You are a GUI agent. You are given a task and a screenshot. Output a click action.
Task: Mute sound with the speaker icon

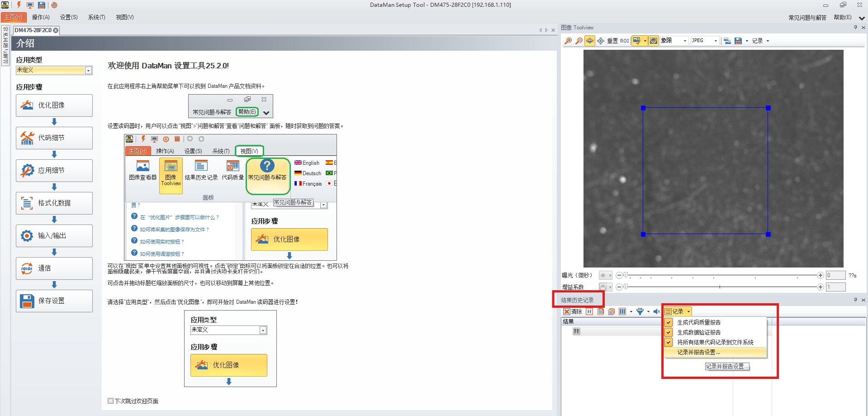657,311
